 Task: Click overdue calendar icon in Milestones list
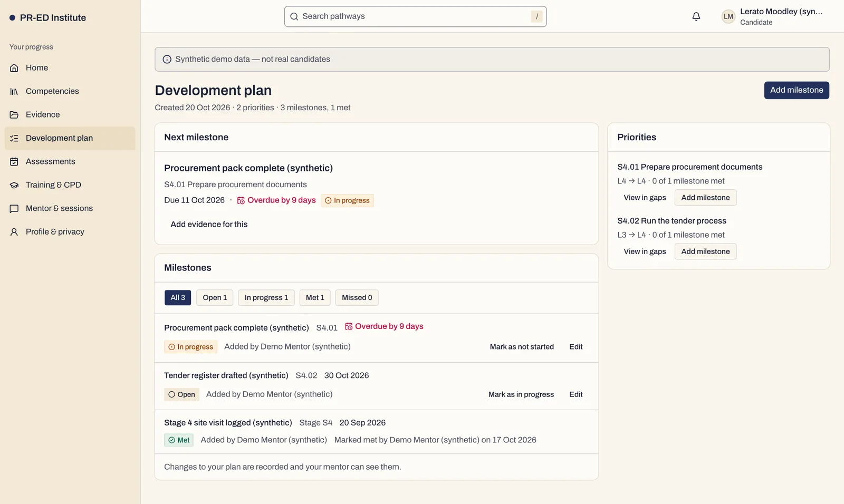349,326
